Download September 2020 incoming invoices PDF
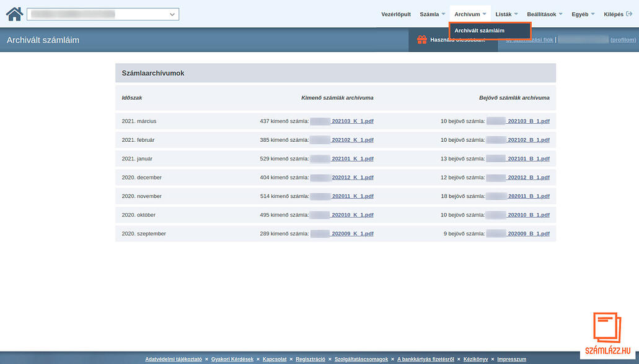The image size is (639, 364). pyautogui.click(x=528, y=233)
